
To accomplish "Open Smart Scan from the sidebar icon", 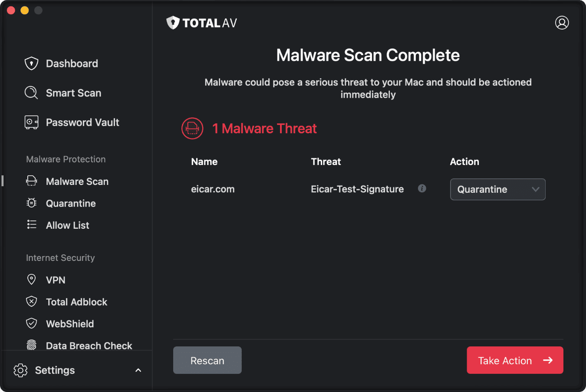I will tap(31, 92).
